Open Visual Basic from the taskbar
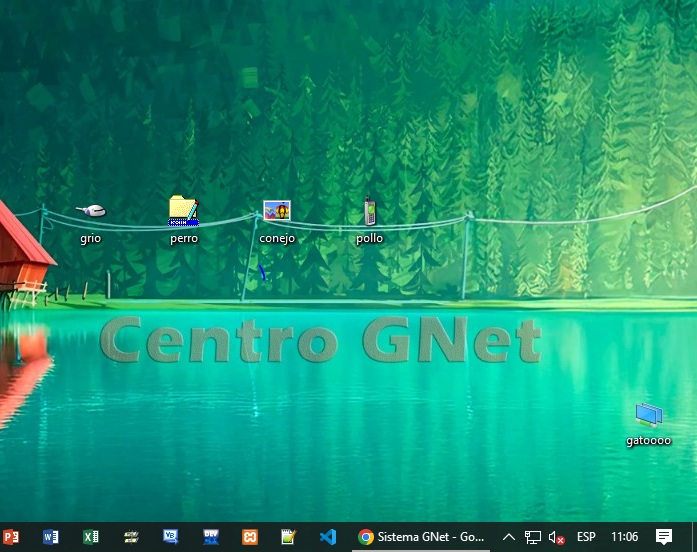Image resolution: width=697 pixels, height=552 pixels. coord(170,537)
